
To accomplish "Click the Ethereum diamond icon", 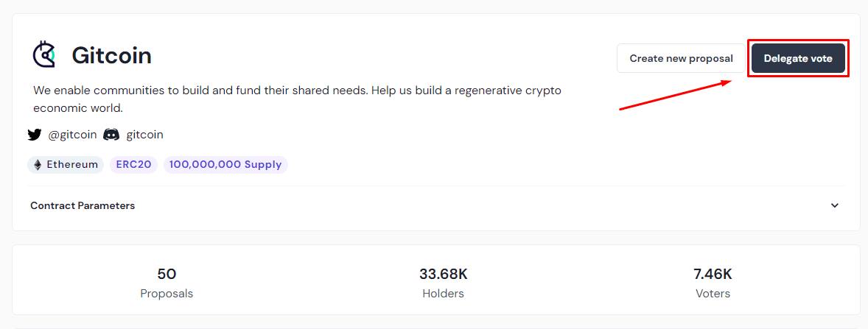I will coord(38,165).
